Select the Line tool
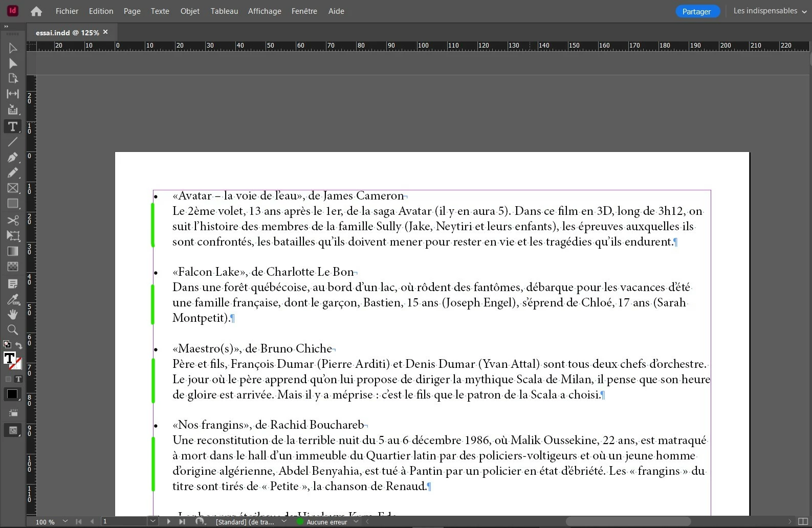The height and width of the screenshot is (528, 812). [x=13, y=142]
